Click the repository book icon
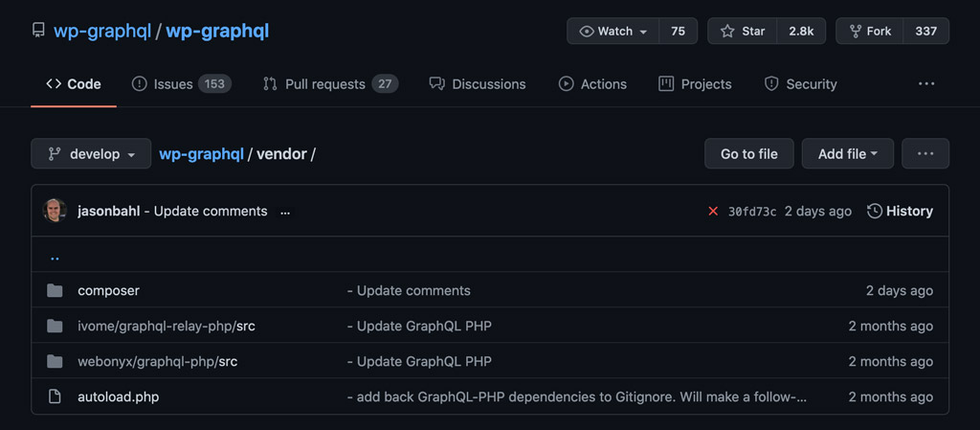 coord(38,31)
